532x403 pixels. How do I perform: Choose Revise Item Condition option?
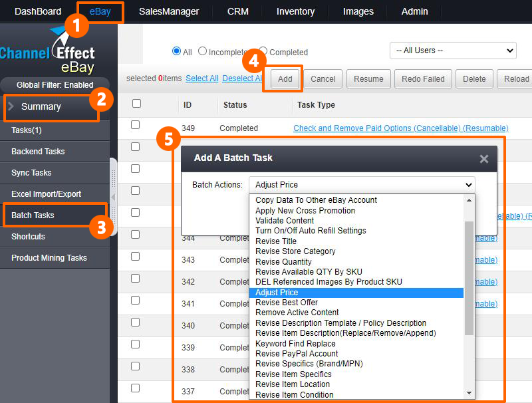coord(356,395)
